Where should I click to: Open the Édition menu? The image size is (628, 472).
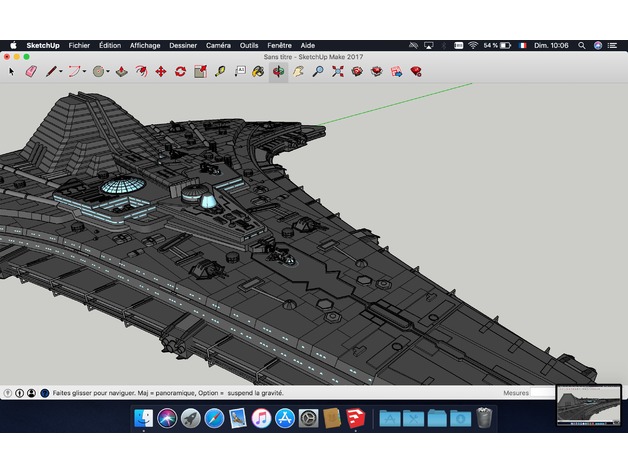pos(110,45)
